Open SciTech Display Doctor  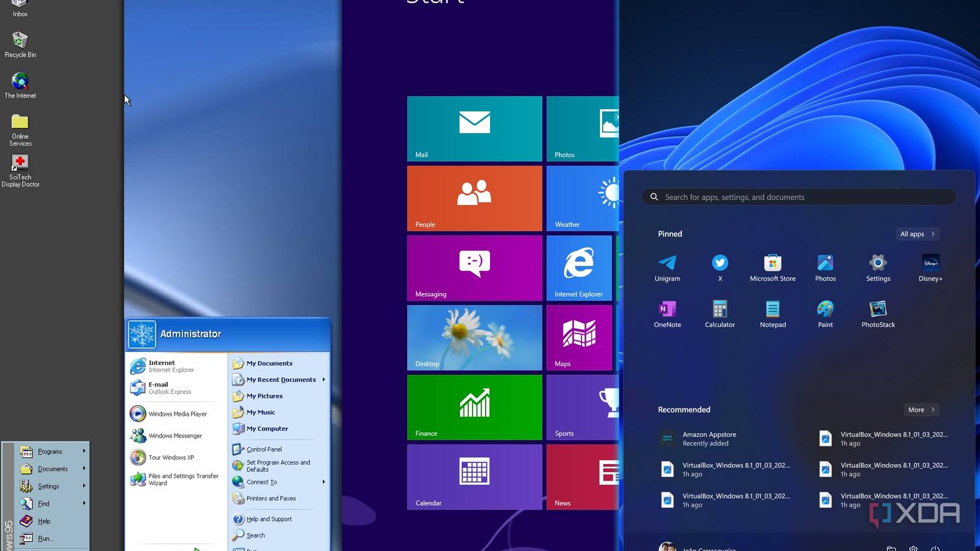point(20,165)
